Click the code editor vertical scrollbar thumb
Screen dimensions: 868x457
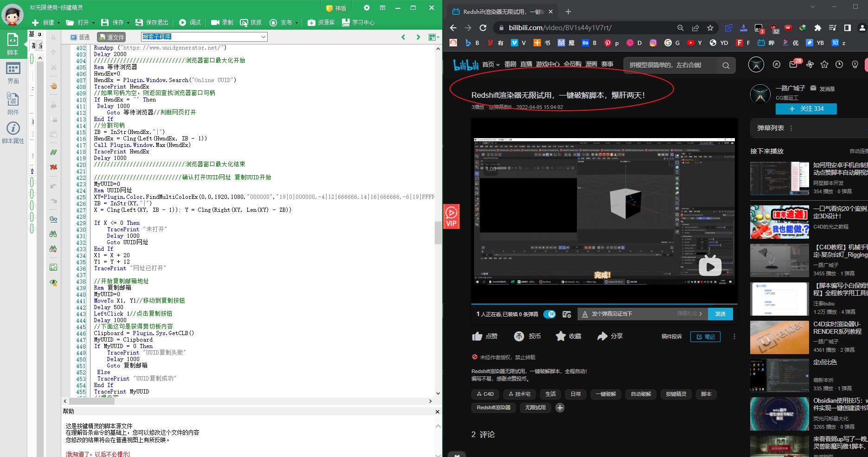pos(437,233)
